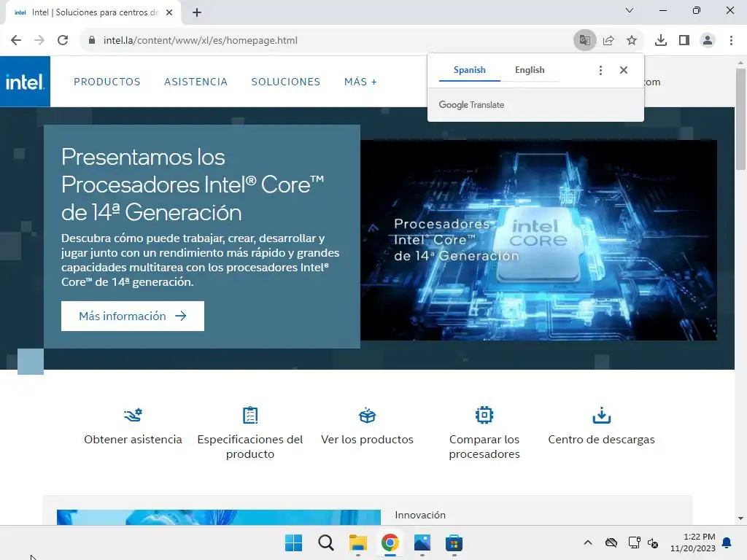
Task: Expand MÁS + menu
Action: click(360, 82)
